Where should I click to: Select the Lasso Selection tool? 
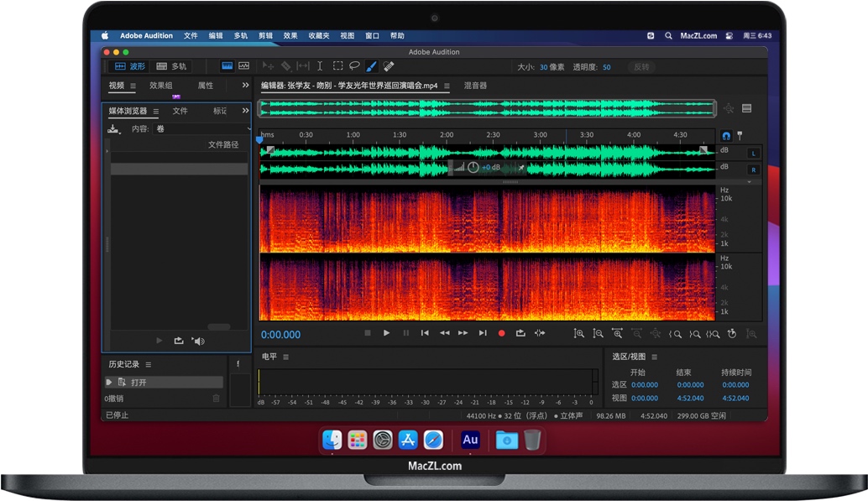(x=354, y=66)
